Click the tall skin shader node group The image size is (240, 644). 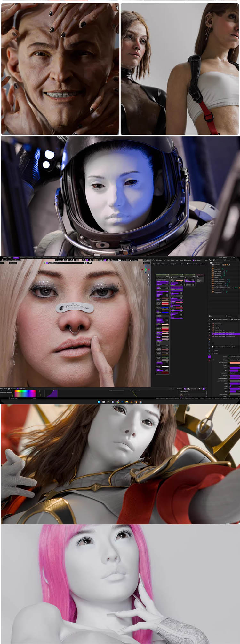tap(163, 324)
